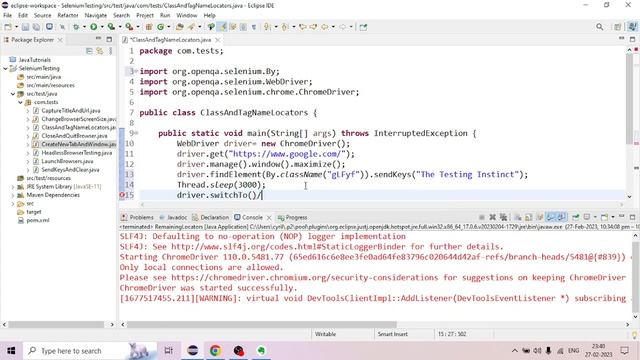Screen dimensions: 640x360
Task: Click the error marker on line 15
Action: click(x=122, y=195)
